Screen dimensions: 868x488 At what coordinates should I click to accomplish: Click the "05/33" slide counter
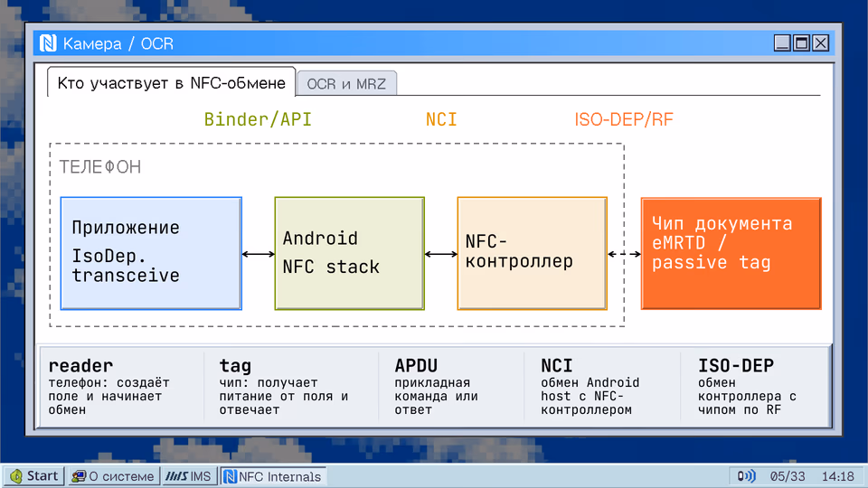(x=788, y=476)
